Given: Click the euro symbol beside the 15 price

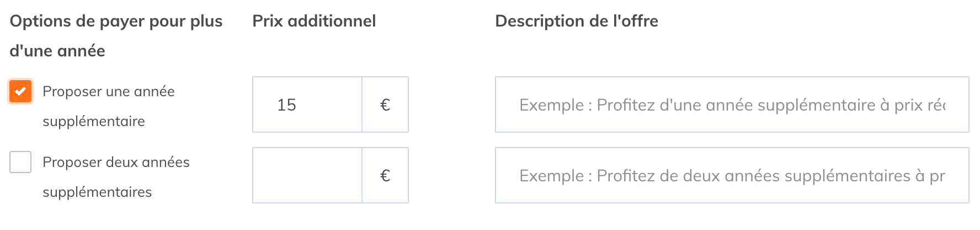Looking at the screenshot, I should [385, 104].
